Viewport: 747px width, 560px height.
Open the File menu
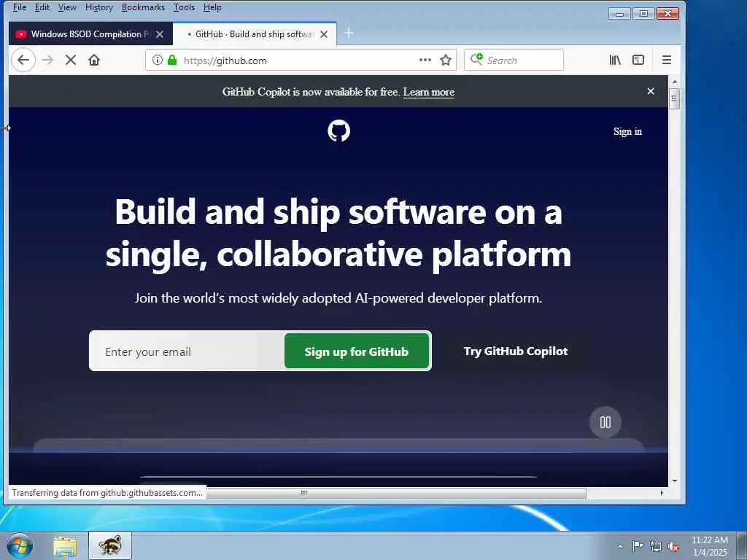(20, 7)
